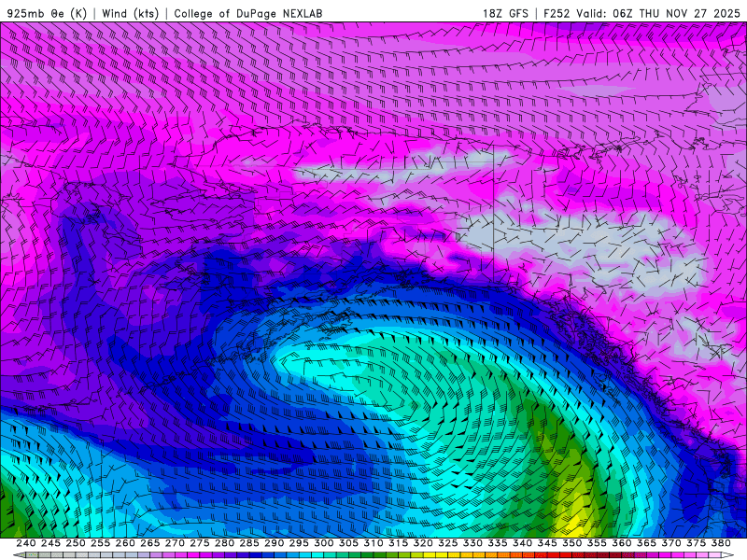Click the "925mb θe (K)" title text
747x560 pixels.
coord(48,13)
